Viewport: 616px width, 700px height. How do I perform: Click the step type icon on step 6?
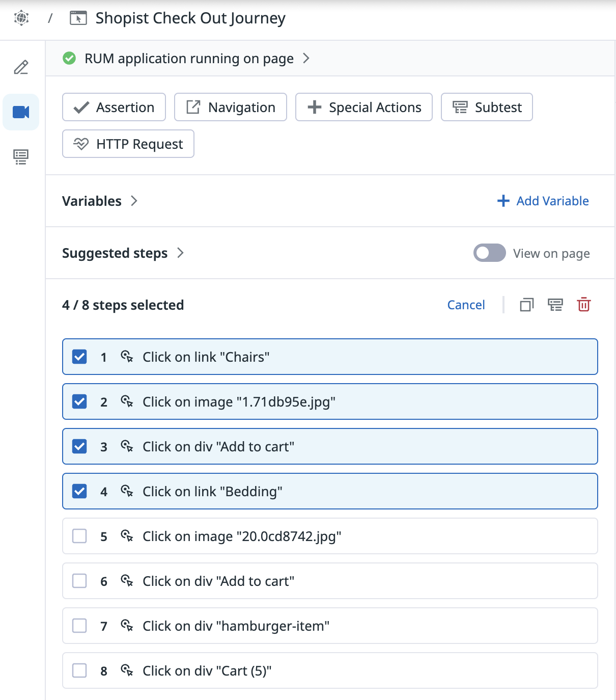pos(127,581)
